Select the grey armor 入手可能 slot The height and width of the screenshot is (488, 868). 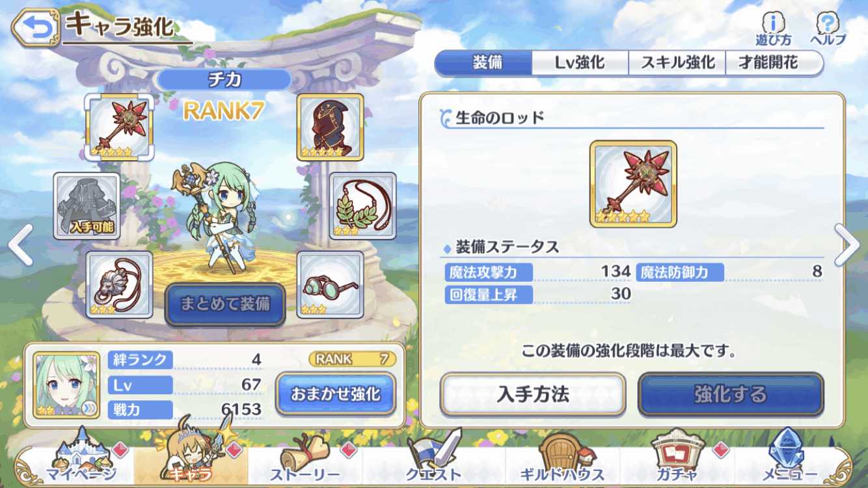(x=87, y=206)
